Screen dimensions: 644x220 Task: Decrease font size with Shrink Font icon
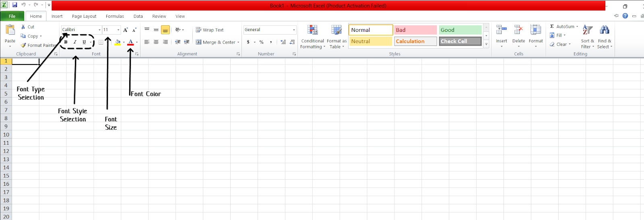(x=134, y=30)
